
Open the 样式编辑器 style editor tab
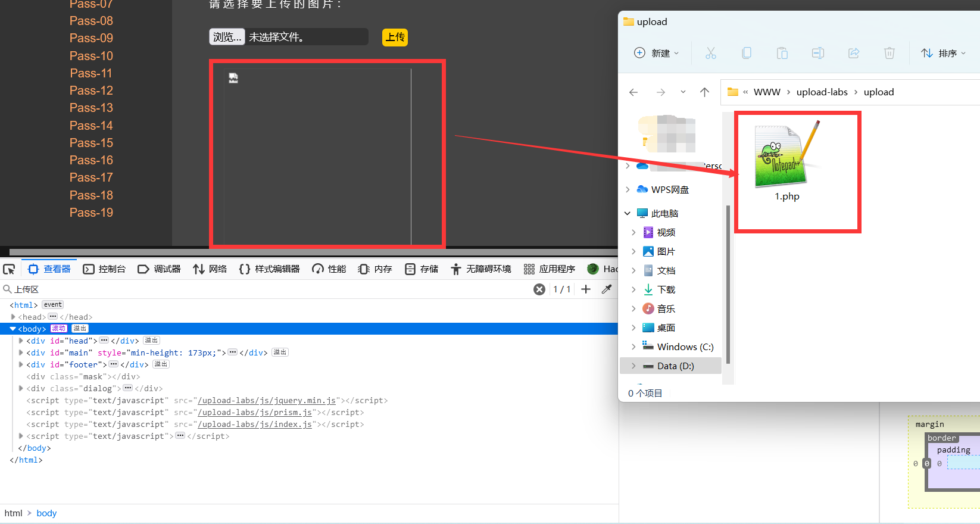[269, 269]
